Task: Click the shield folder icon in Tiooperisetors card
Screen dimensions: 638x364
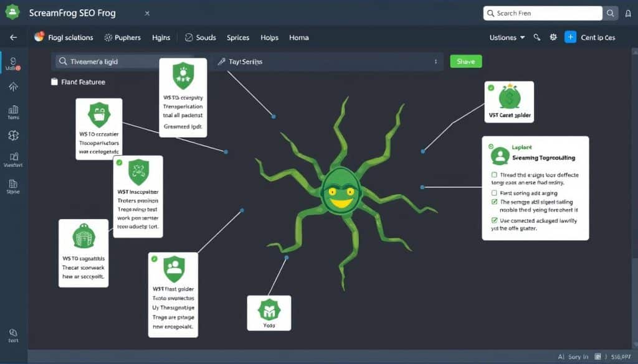Action: click(99, 115)
